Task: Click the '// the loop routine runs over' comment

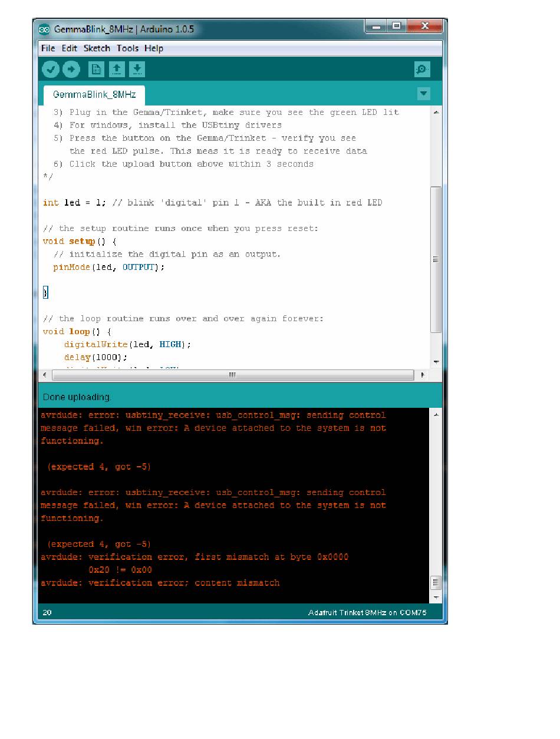Action: pyautogui.click(x=183, y=319)
